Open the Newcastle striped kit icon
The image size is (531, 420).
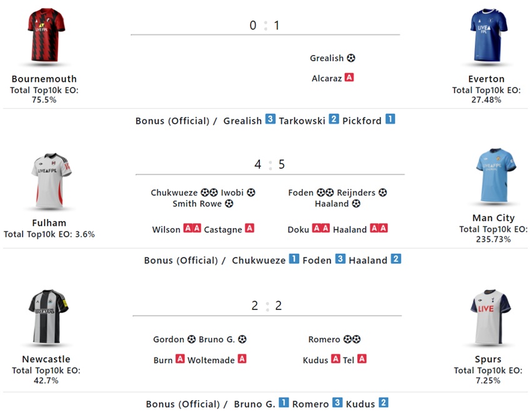47,317
